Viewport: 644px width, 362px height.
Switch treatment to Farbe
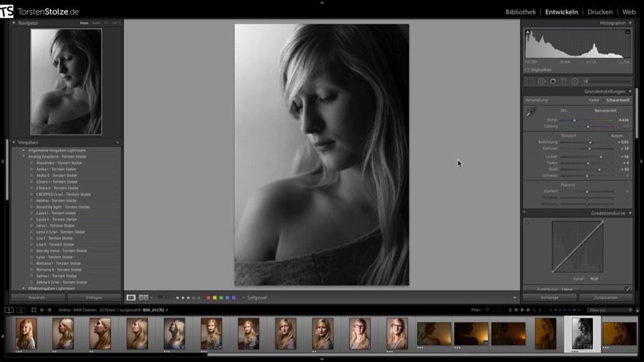594,100
